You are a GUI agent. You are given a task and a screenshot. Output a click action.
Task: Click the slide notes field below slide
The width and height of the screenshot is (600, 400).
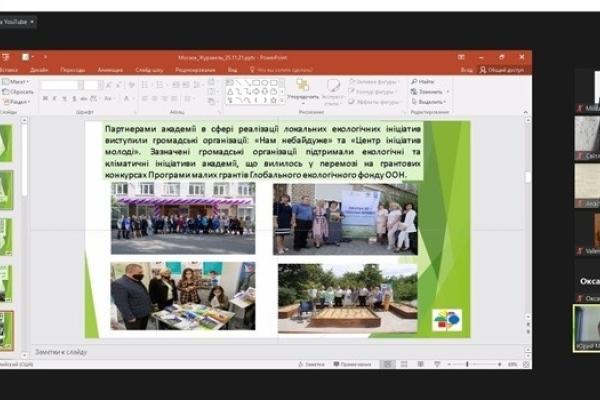pos(300,350)
